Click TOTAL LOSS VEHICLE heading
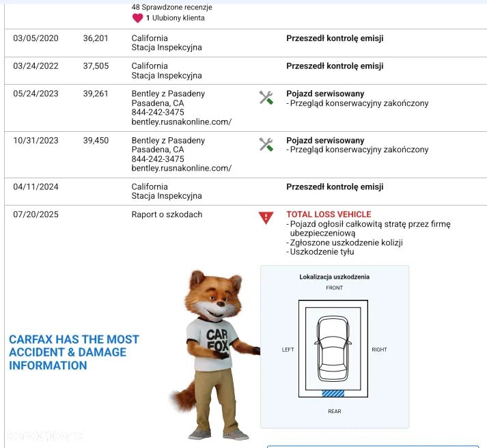The image size is (487, 448). pos(329,214)
